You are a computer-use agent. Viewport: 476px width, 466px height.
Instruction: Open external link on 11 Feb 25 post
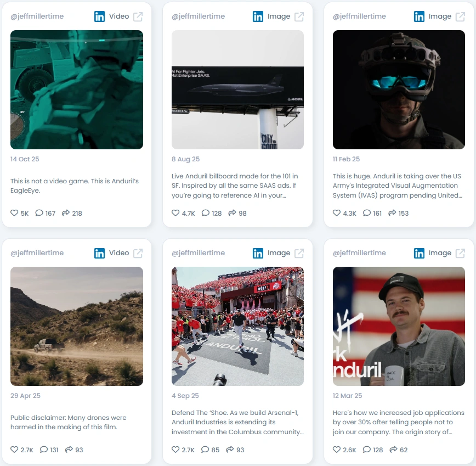(x=460, y=16)
